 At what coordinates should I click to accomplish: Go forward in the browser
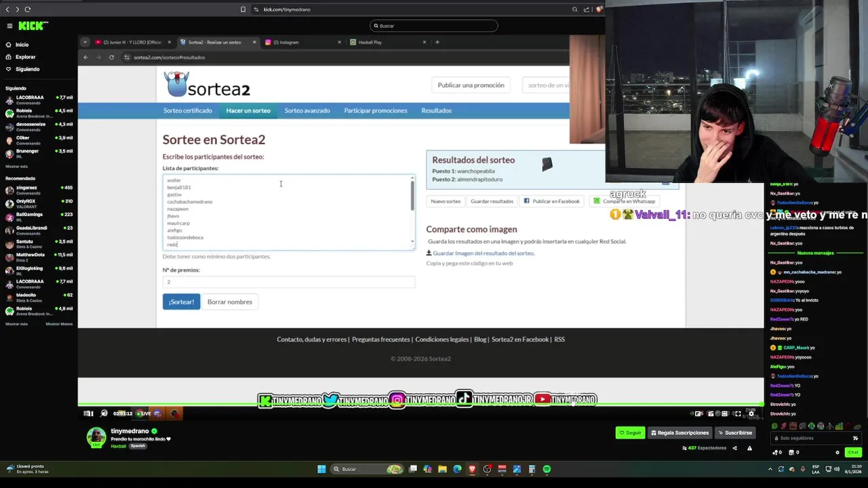pyautogui.click(x=17, y=9)
